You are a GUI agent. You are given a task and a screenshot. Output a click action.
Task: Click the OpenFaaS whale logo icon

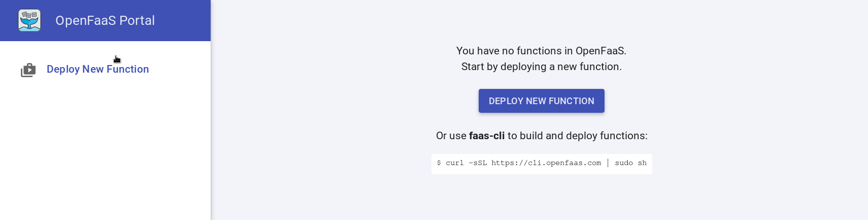point(29,20)
